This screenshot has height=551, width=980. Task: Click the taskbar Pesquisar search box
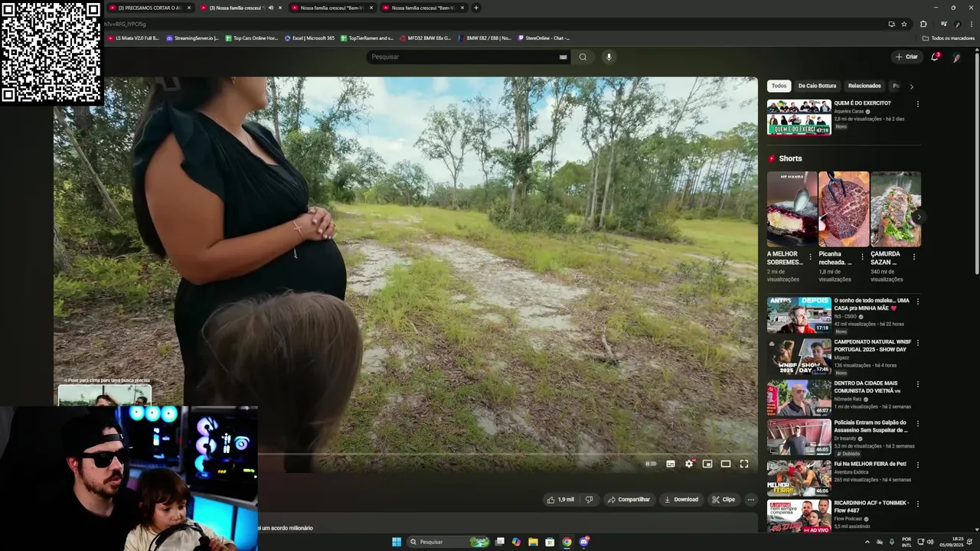coord(449,542)
